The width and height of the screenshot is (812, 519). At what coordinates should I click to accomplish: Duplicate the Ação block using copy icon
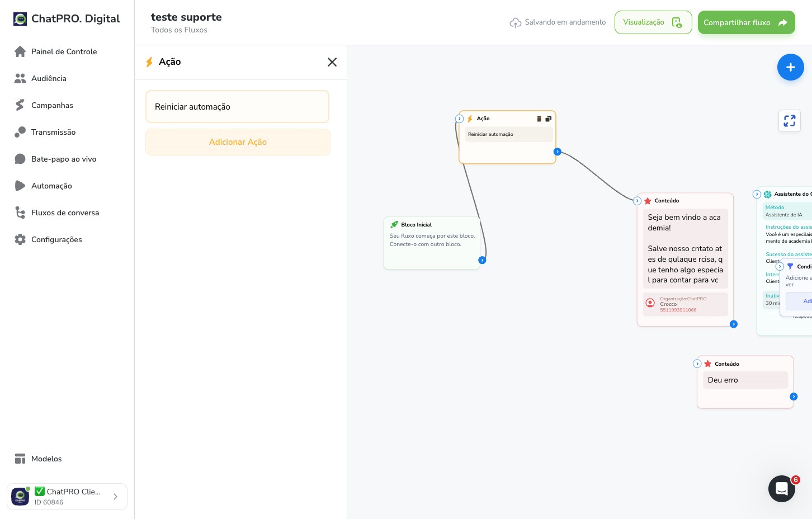(x=549, y=119)
